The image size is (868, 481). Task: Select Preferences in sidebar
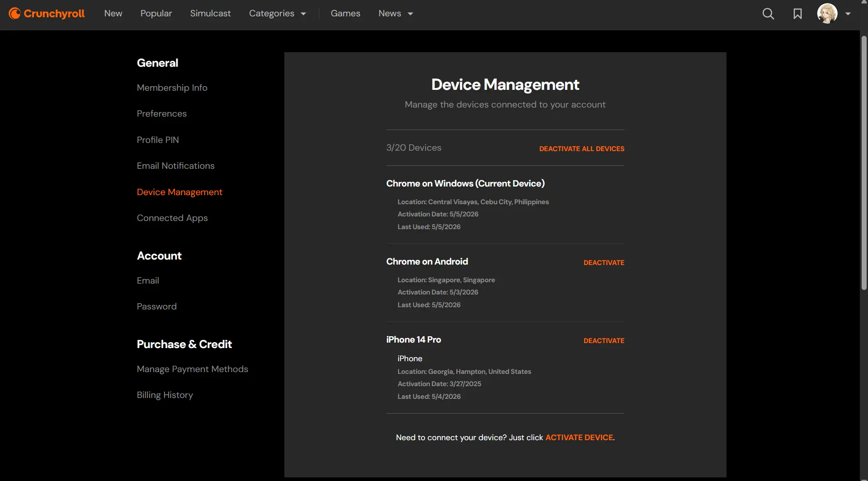(x=162, y=113)
